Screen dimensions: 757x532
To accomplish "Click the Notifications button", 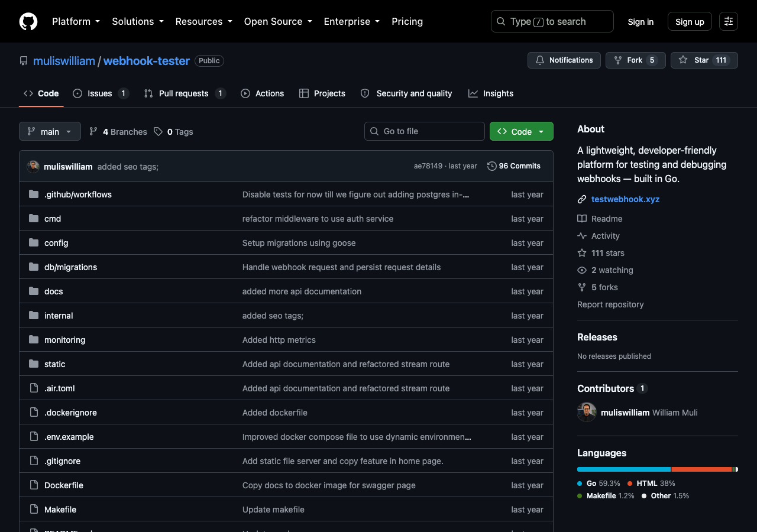I will 564,60.
